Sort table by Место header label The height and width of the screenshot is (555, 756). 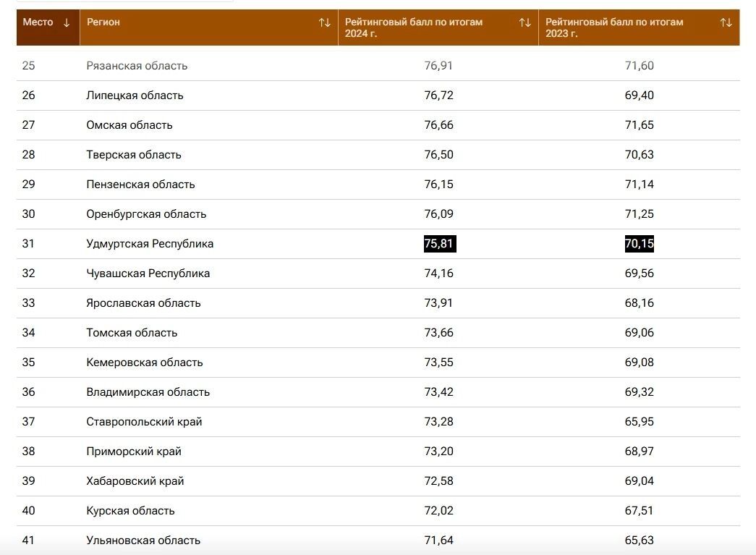pos(38,22)
